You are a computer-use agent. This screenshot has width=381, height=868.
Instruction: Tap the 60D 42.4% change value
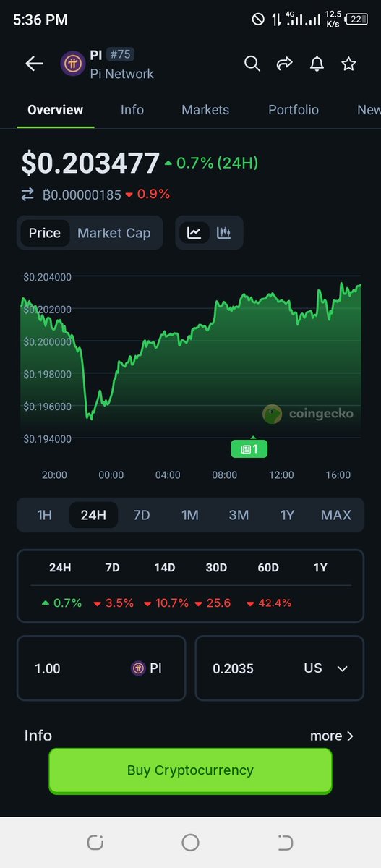[269, 603]
